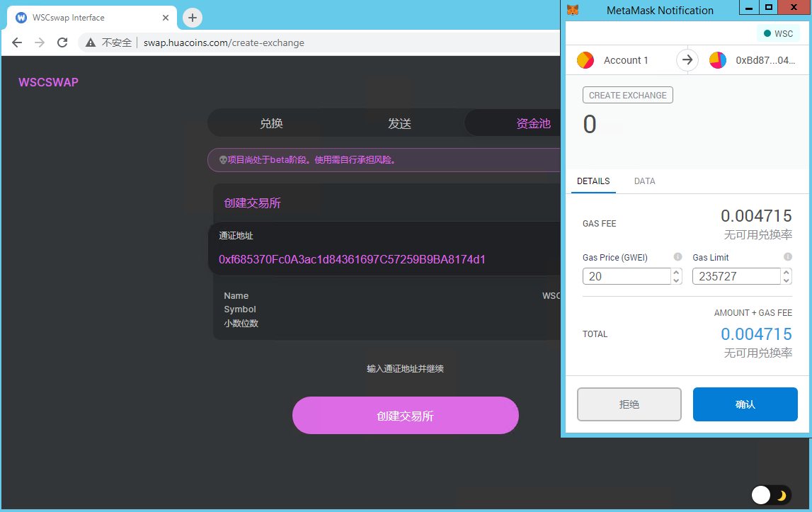Click the AMOUNT + GAS FEE label
Screen dimensions: 812x512
click(x=753, y=312)
